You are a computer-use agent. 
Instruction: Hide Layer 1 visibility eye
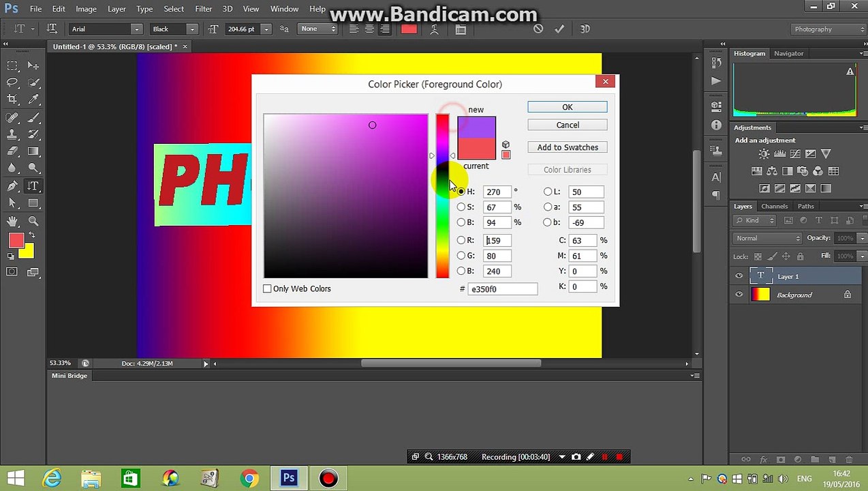[x=739, y=276]
